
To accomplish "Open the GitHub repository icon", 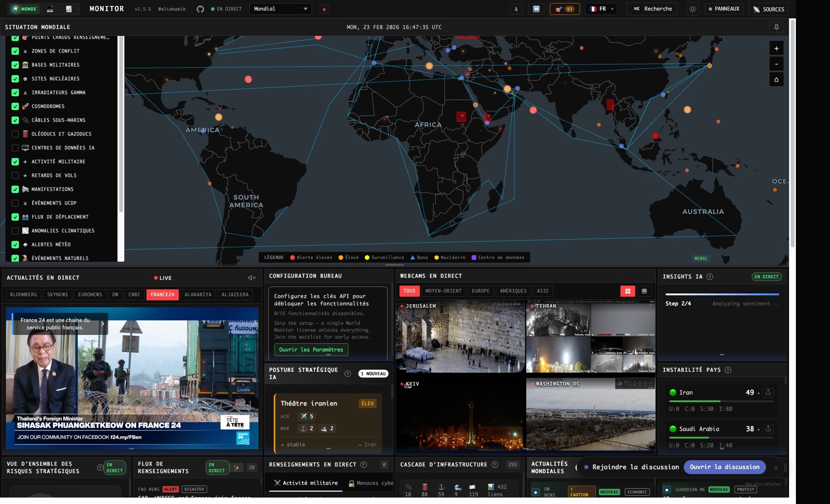I will [x=200, y=9].
